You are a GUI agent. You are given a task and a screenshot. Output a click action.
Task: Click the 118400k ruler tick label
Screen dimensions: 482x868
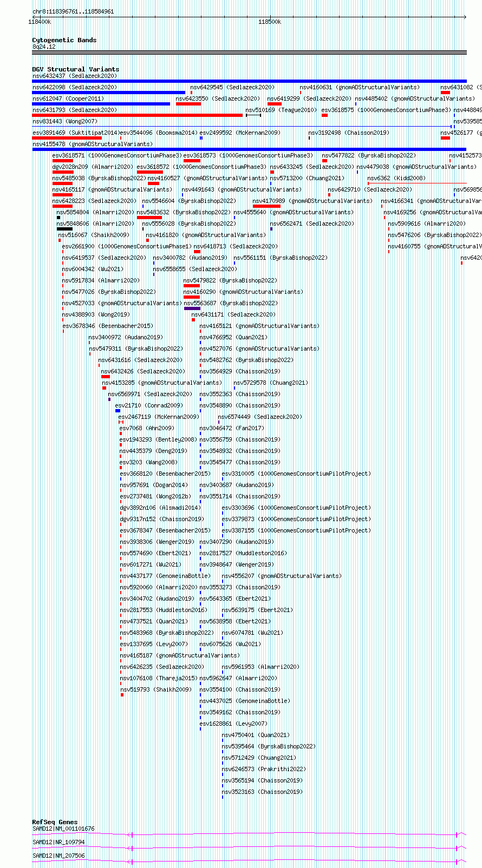coord(40,22)
